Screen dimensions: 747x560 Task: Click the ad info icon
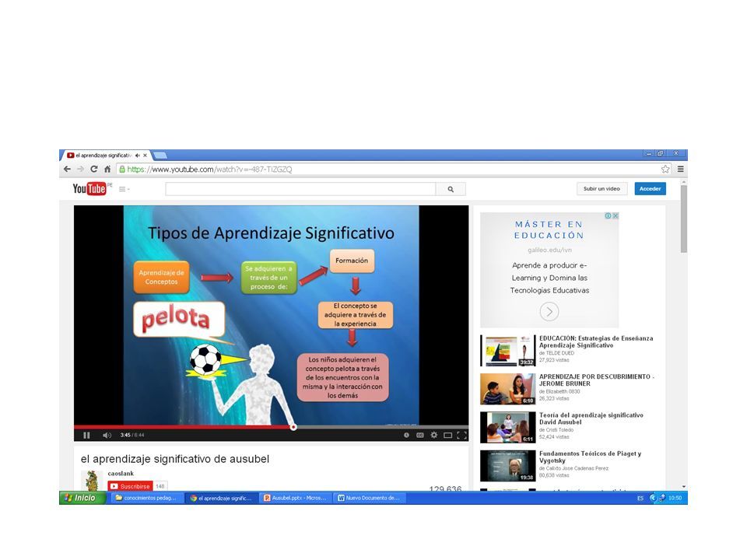[608, 215]
